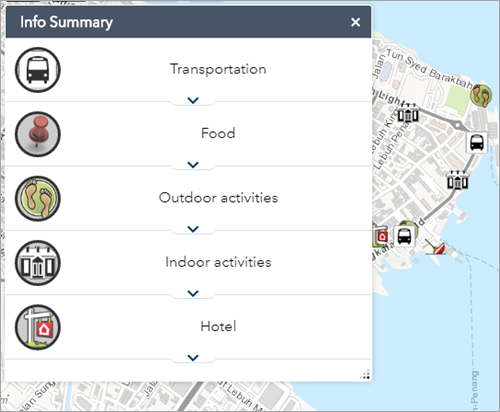Viewport: 500px width, 412px height.
Task: Expand the Indoor activities section chevron
Action: 193,293
